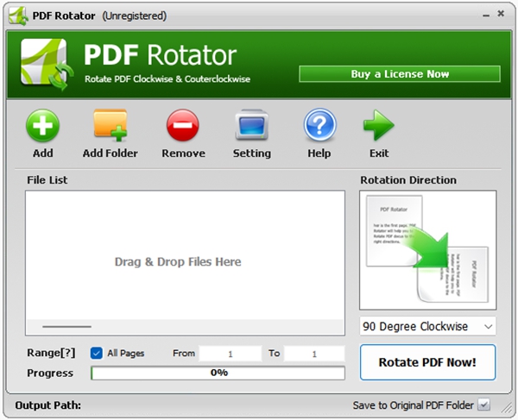
Task: Click the From page number field
Action: 230,354
